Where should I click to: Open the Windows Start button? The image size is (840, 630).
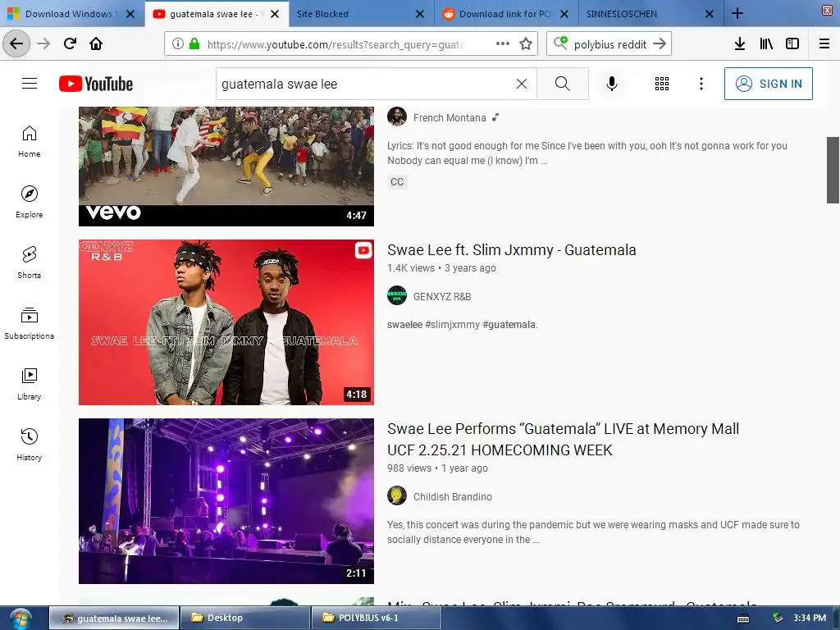click(x=21, y=619)
